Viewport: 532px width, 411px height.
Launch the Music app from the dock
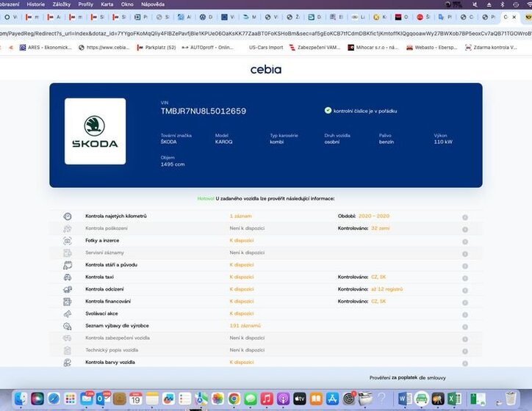point(267,399)
